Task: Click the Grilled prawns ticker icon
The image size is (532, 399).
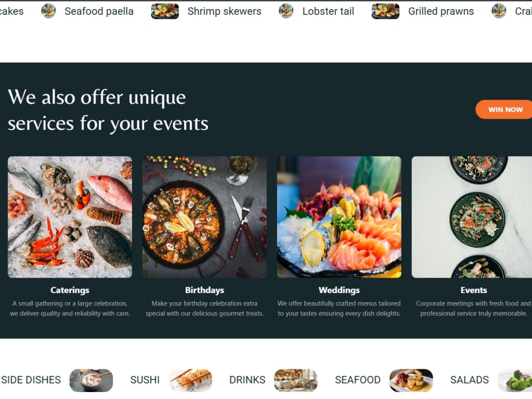Action: coord(385,11)
